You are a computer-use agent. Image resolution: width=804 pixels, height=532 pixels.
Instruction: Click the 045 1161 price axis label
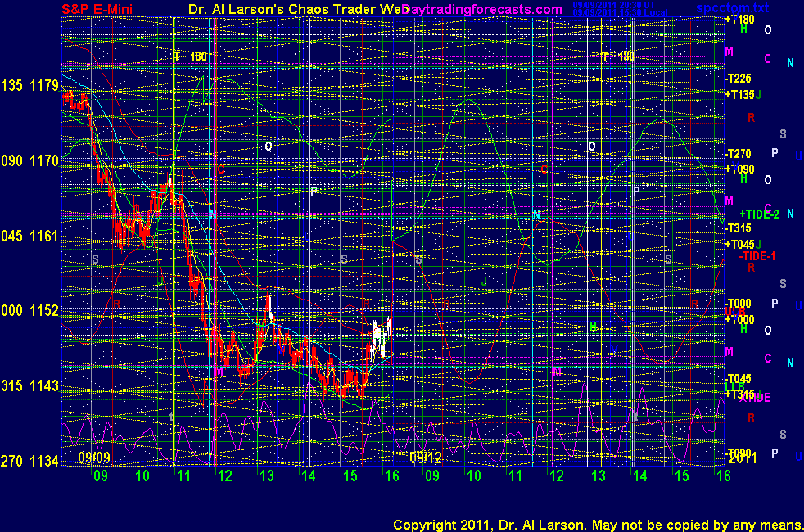[x=30, y=237]
